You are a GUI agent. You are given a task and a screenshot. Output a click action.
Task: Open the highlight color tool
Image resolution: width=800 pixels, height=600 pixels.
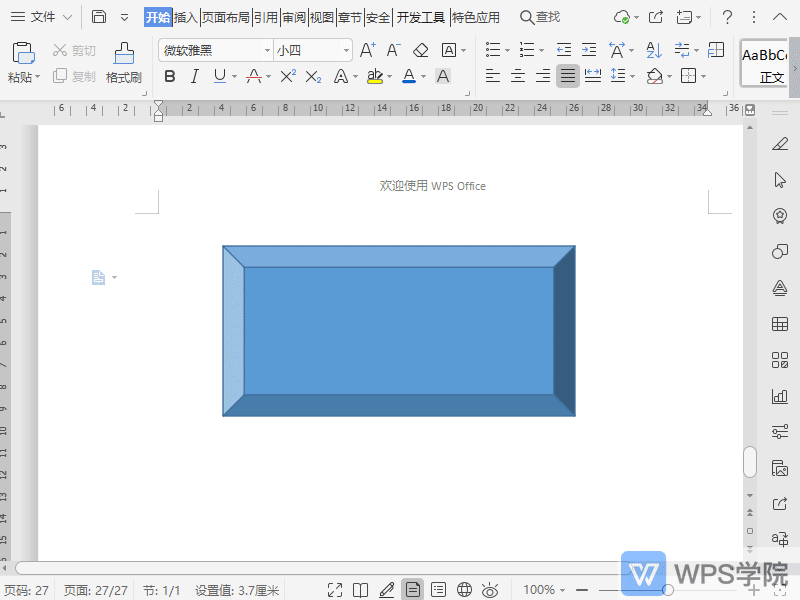click(375, 76)
